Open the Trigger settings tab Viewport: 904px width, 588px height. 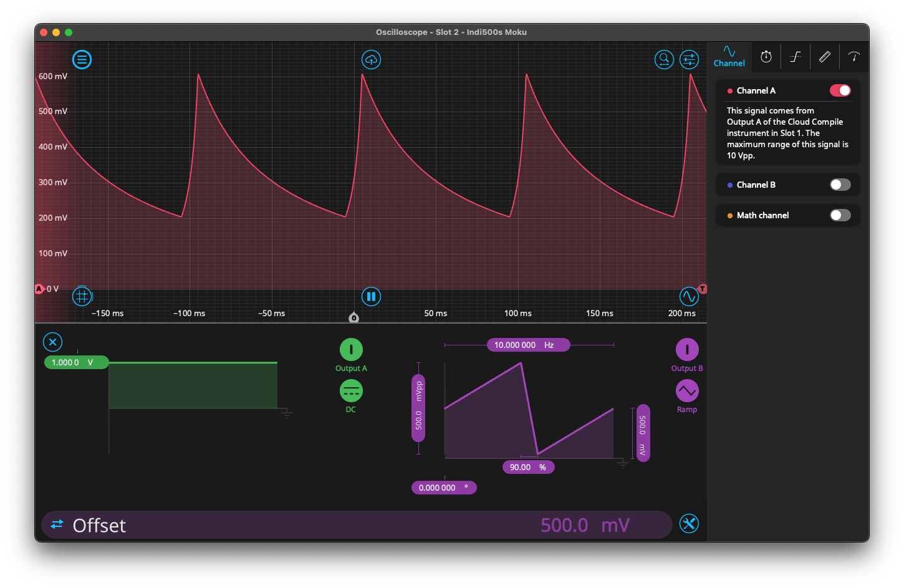coord(796,57)
